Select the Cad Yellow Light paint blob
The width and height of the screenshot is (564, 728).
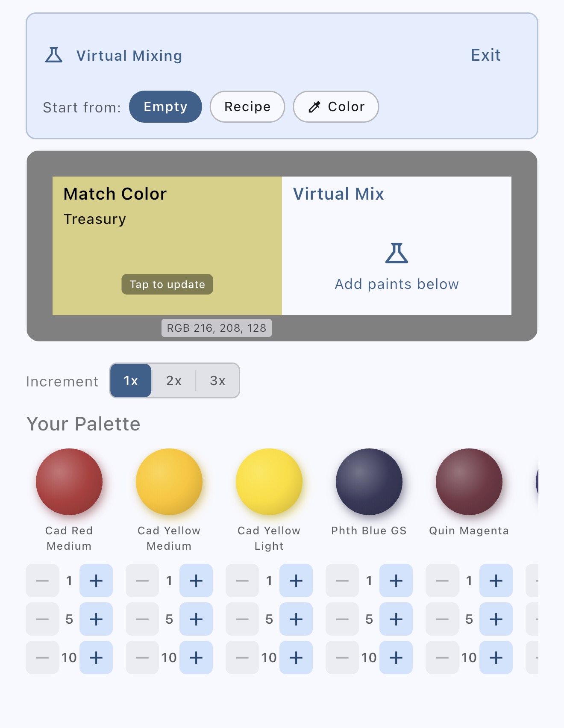pyautogui.click(x=269, y=481)
